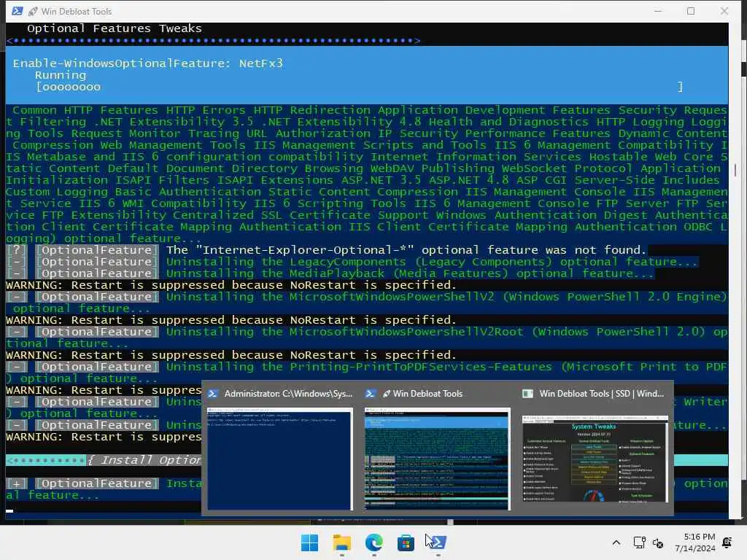Click the Optional Features Tweaks heading
Screen dimensions: 747x560
(115, 28)
